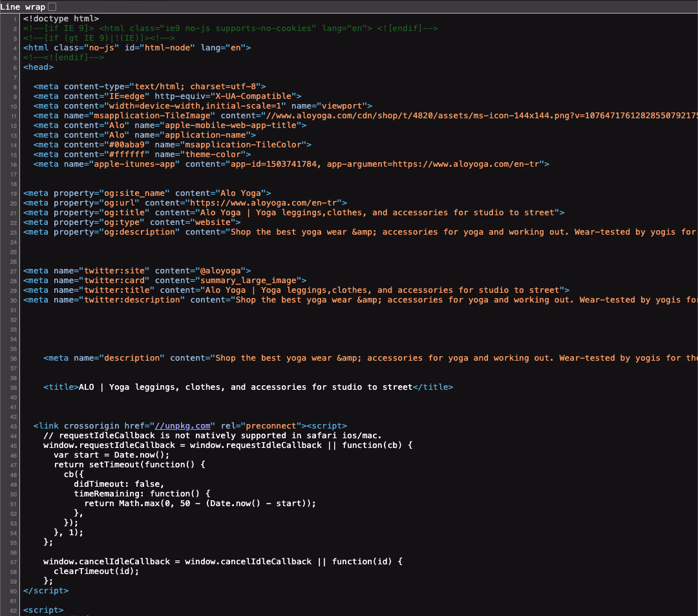
Task: Click the requestIdleCallback comment on line 44
Action: point(213,436)
